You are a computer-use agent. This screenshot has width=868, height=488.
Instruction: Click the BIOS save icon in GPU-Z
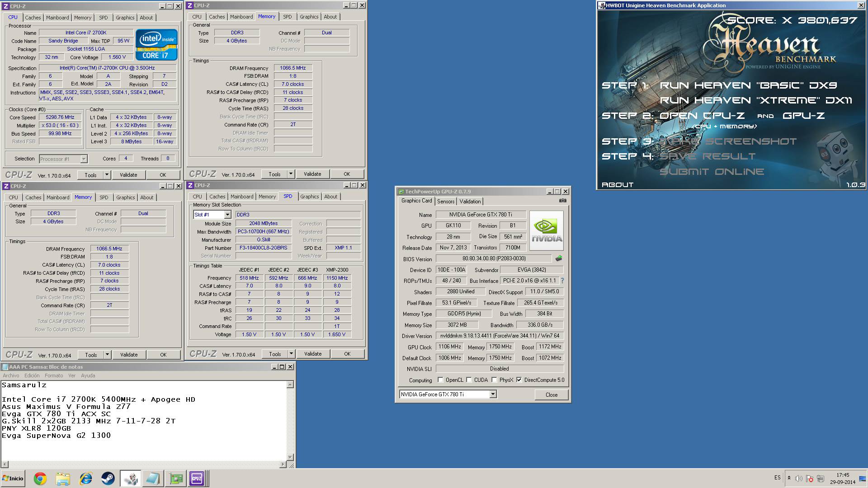559,258
